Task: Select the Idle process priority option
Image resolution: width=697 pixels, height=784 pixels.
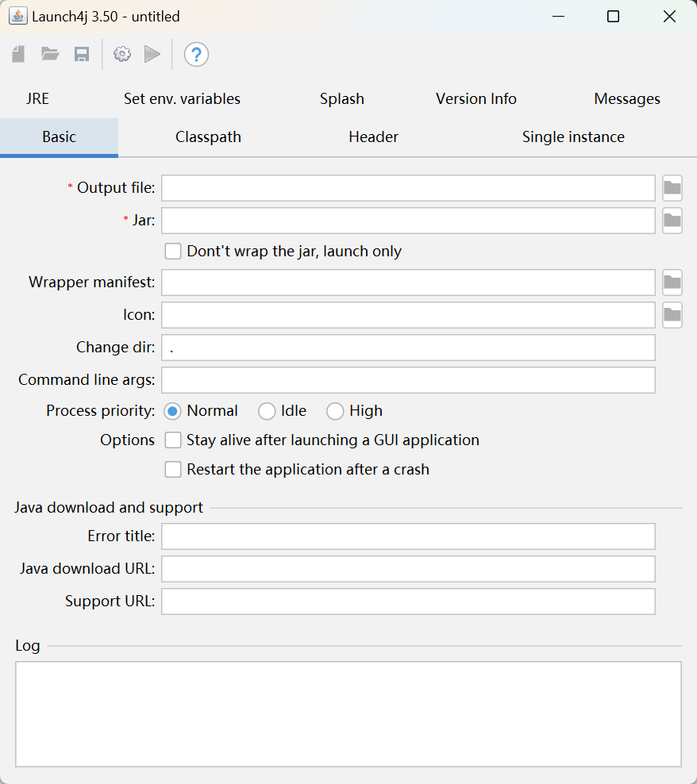Action: point(267,411)
